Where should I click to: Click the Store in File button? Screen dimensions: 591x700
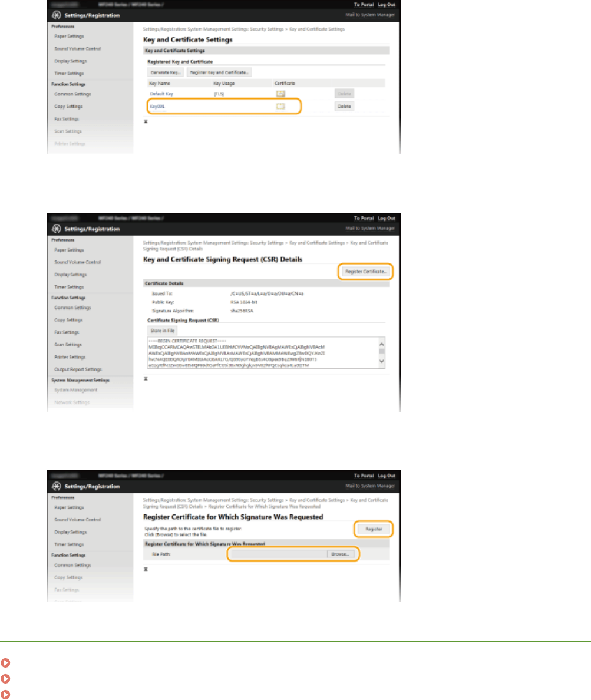pos(163,331)
